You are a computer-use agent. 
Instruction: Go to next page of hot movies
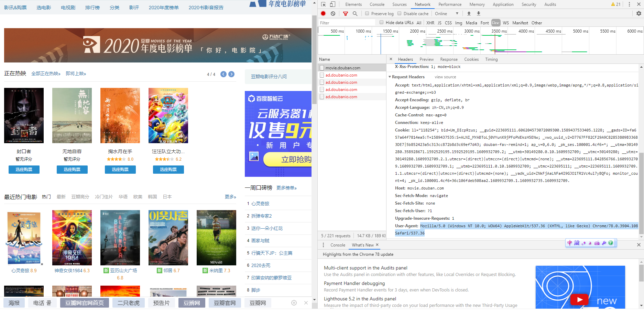pyautogui.click(x=231, y=74)
